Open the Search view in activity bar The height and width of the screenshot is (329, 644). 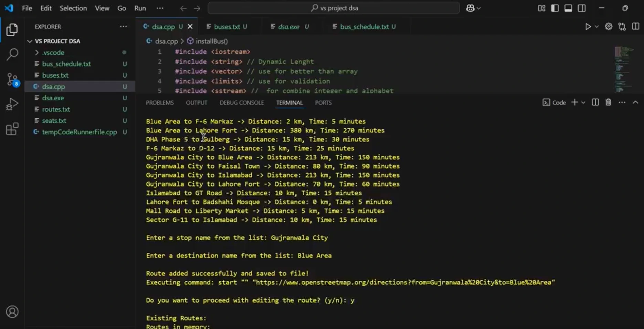12,54
